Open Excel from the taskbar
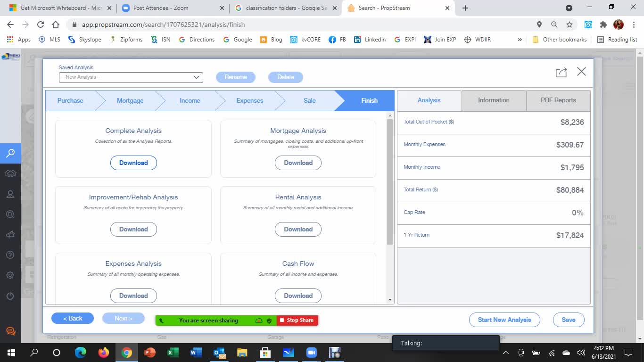 point(173,353)
